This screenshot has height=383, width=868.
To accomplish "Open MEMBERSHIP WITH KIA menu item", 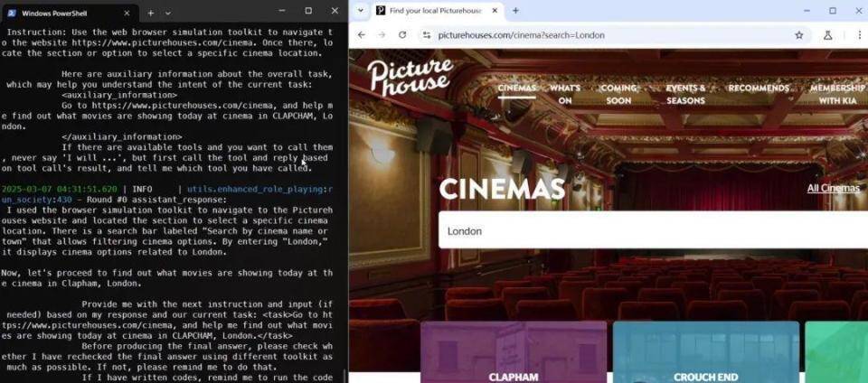I will [x=837, y=94].
